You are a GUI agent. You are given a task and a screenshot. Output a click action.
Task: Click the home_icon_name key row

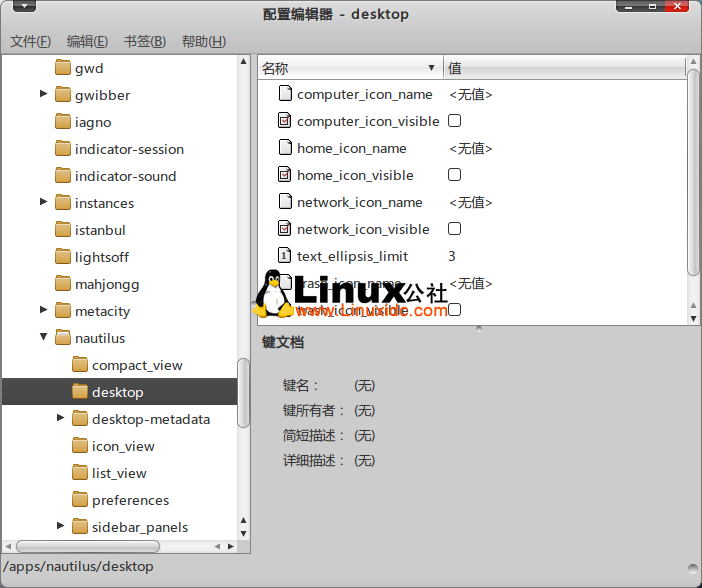click(472, 148)
